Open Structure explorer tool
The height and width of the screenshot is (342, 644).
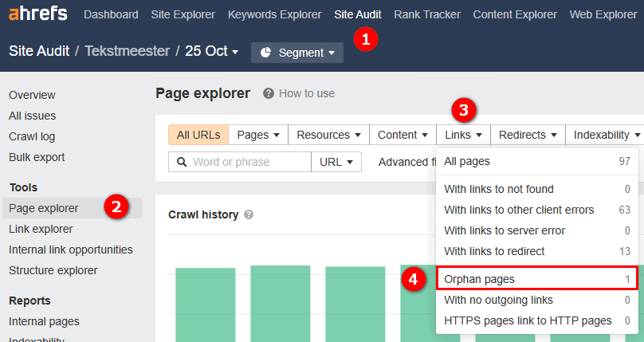coord(53,270)
